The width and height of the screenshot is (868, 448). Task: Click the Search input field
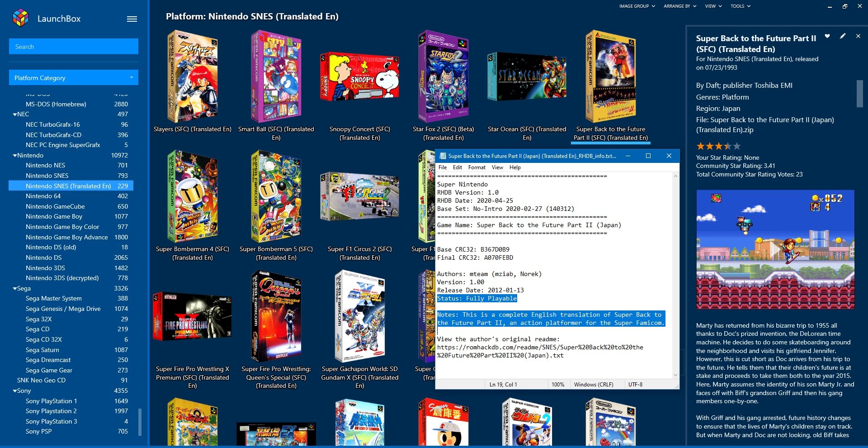pos(74,47)
